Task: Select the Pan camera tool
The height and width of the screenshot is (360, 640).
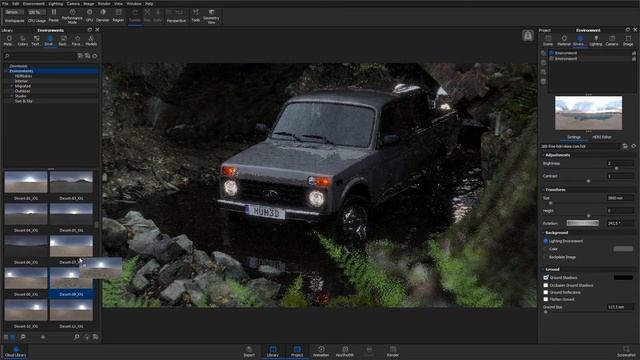Action: tap(147, 15)
